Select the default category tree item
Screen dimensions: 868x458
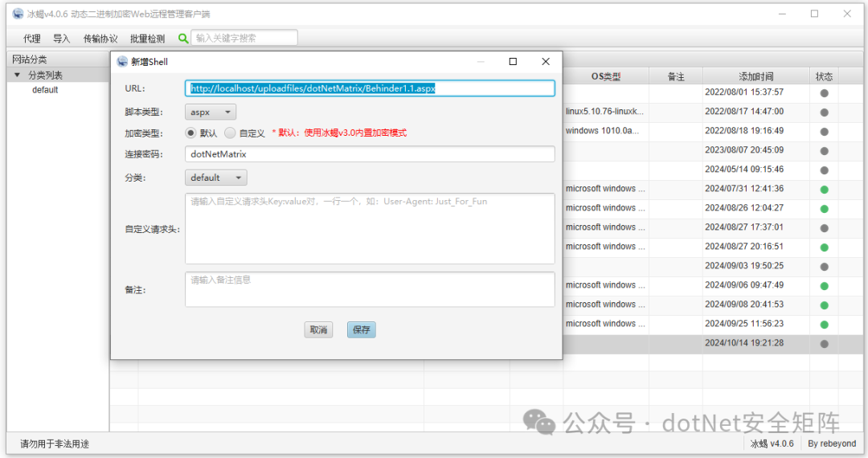45,90
